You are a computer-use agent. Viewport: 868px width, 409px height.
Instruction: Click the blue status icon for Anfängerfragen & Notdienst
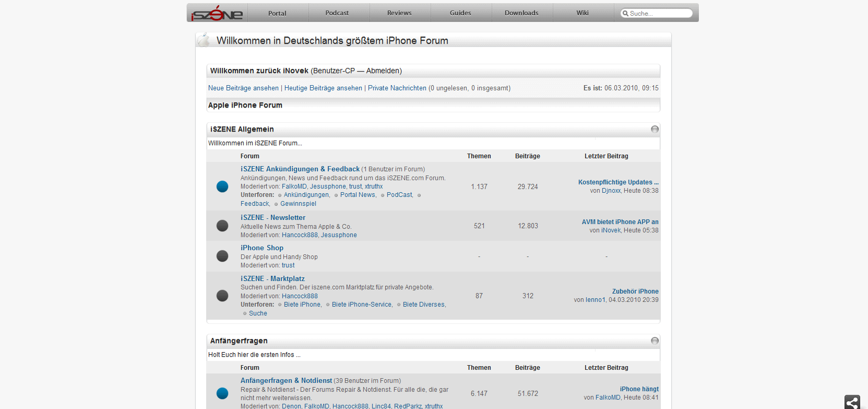point(222,393)
